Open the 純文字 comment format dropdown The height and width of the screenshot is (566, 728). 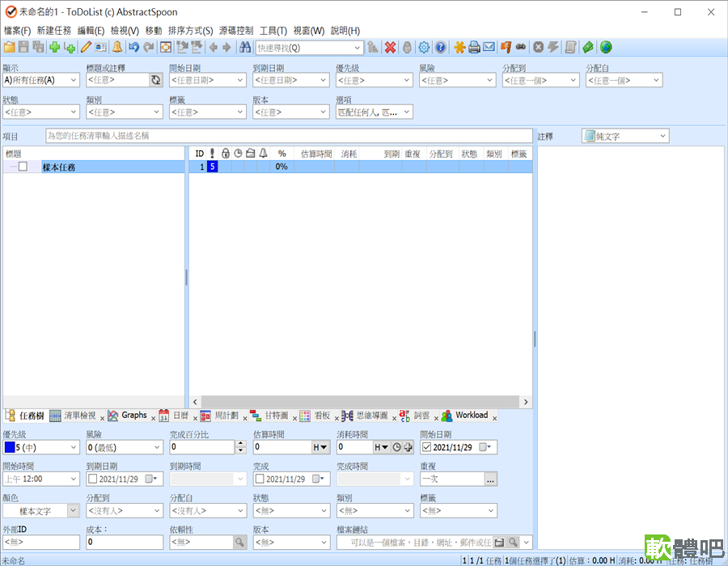(625, 137)
